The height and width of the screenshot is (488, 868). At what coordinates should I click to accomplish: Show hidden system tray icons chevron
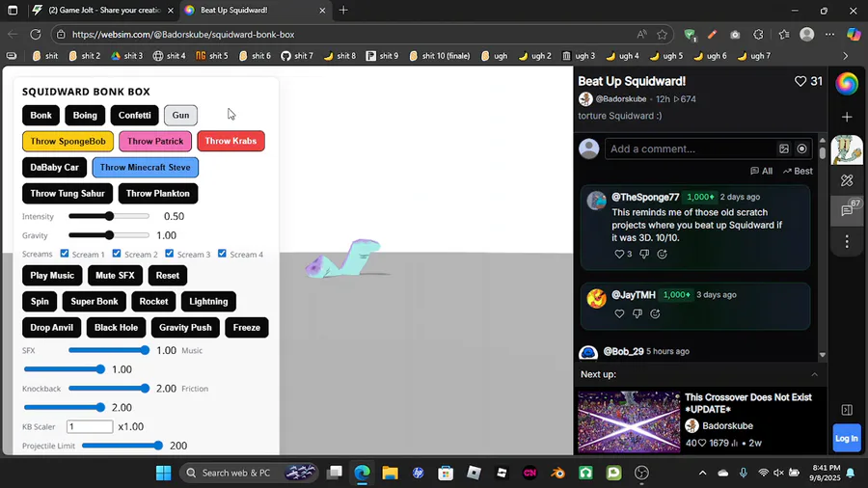coord(702,473)
